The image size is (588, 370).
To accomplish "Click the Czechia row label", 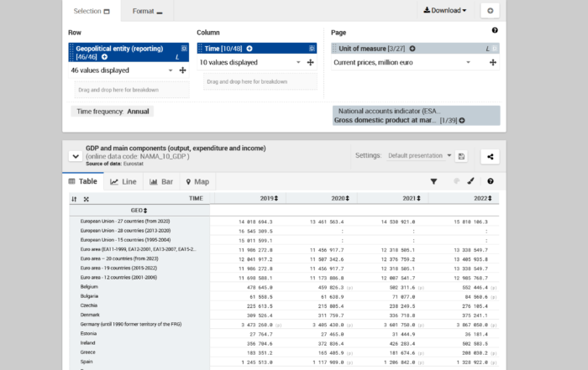I will point(89,305).
